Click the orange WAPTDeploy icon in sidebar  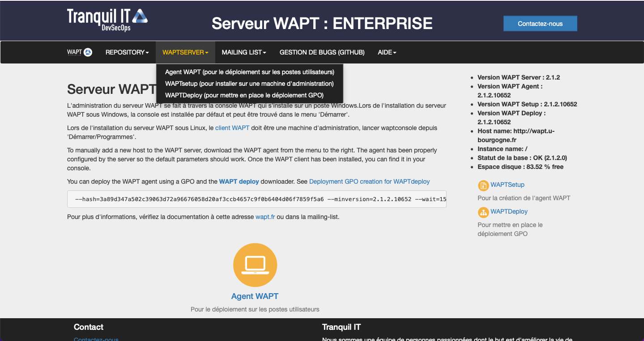pyautogui.click(x=483, y=212)
